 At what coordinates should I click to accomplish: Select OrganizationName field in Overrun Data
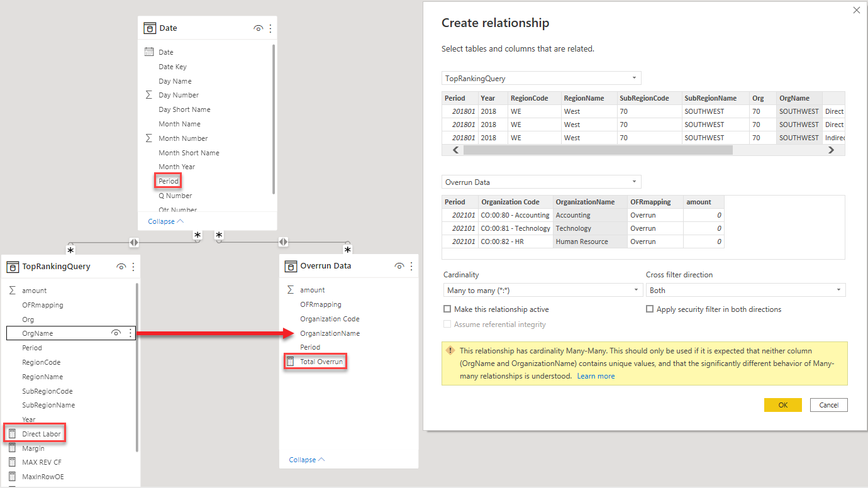330,333
